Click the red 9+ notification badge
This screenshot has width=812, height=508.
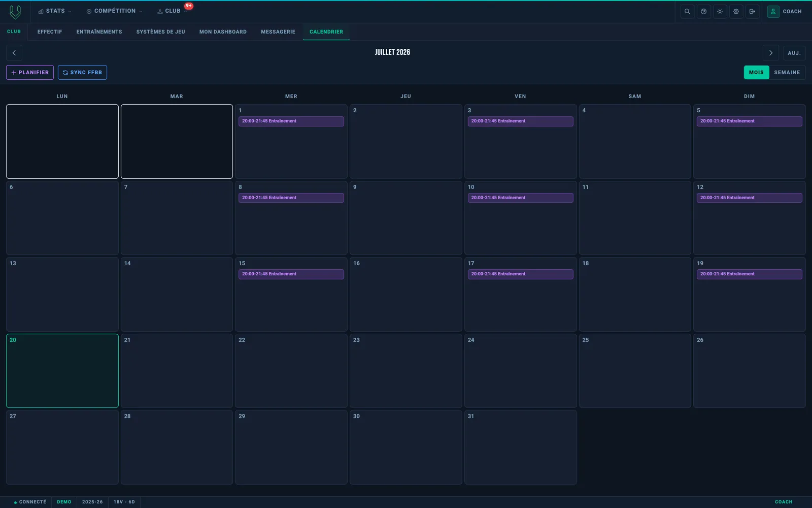tap(189, 6)
